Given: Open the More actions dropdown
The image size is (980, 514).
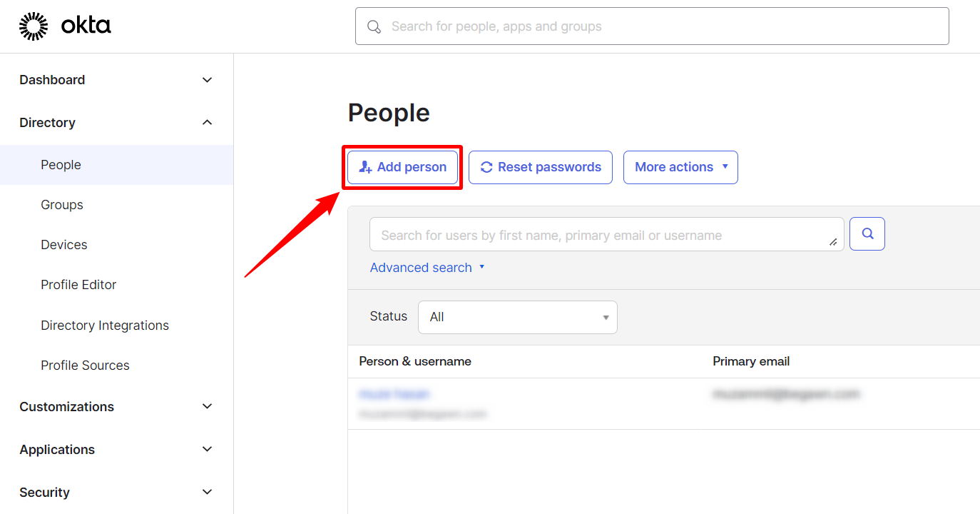Looking at the screenshot, I should [x=680, y=167].
